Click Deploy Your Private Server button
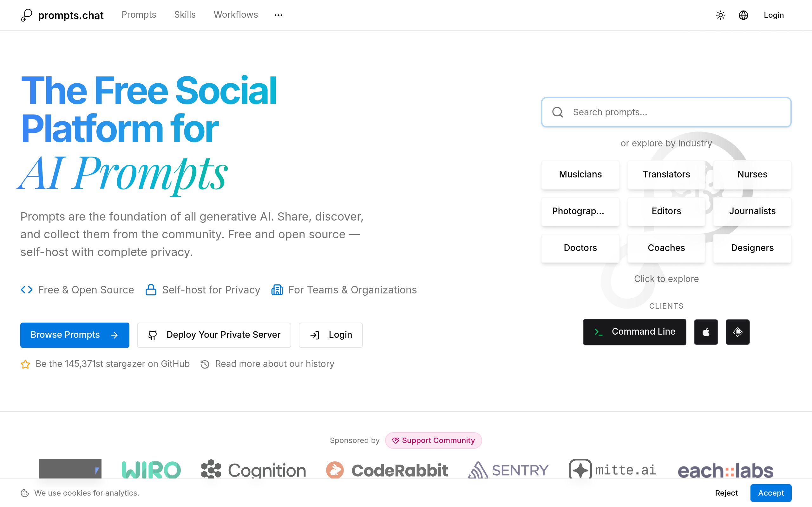Viewport: 812px width, 507px height. click(214, 335)
